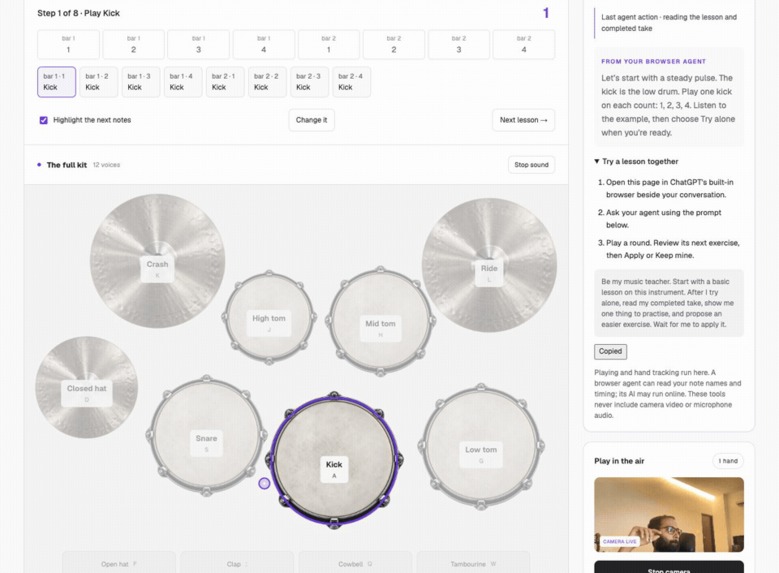Click the 12 voices label

[x=106, y=165]
